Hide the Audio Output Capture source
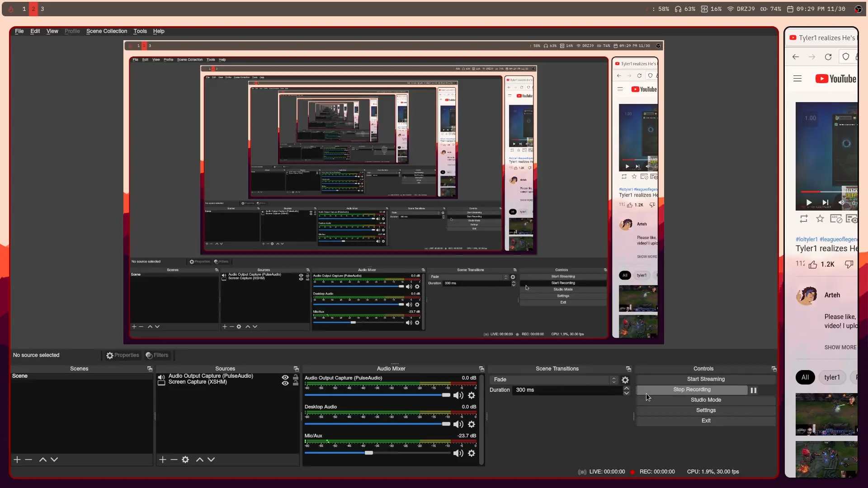Viewport: 868px width, 488px height. [x=285, y=377]
